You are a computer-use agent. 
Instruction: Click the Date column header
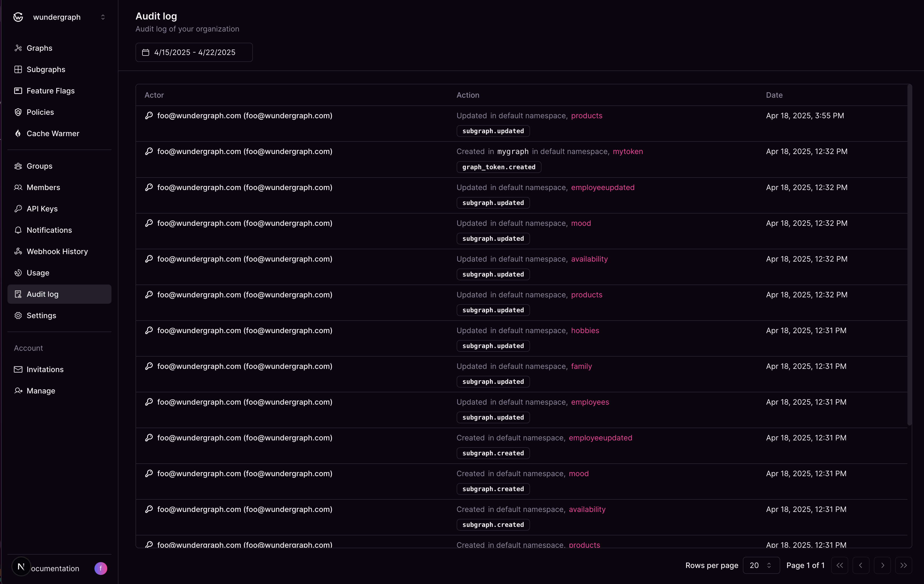pyautogui.click(x=774, y=95)
